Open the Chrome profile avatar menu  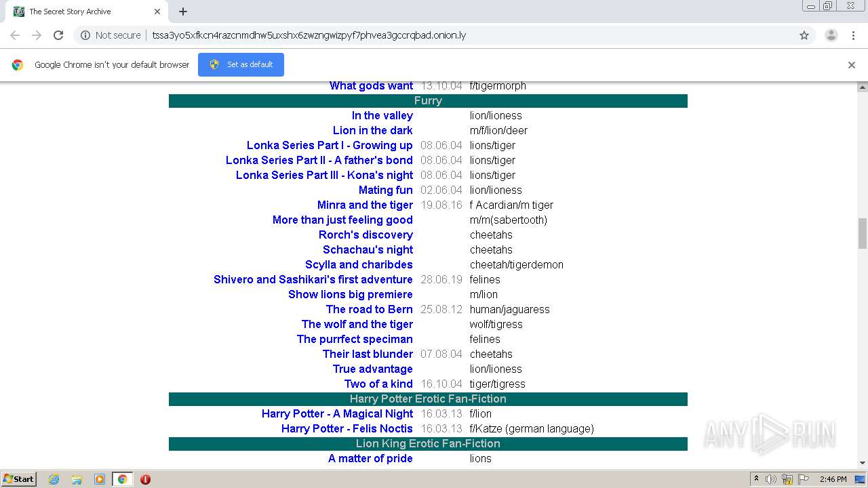point(831,35)
